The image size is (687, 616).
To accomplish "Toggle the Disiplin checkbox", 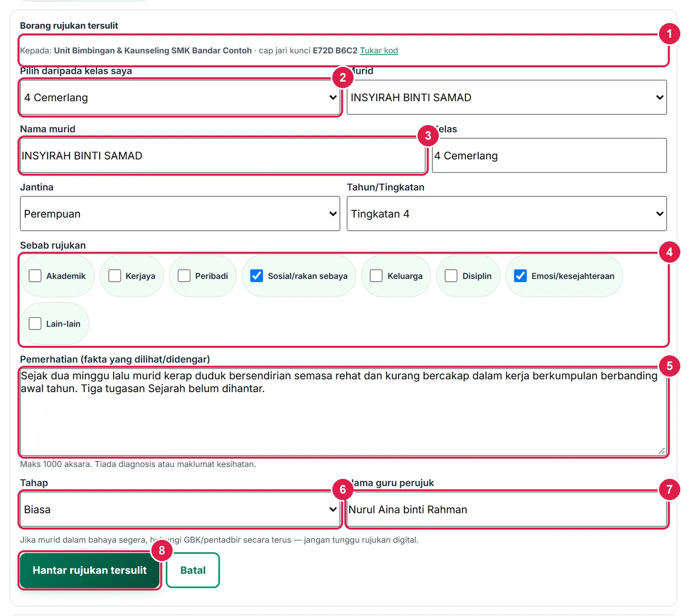I will (451, 276).
